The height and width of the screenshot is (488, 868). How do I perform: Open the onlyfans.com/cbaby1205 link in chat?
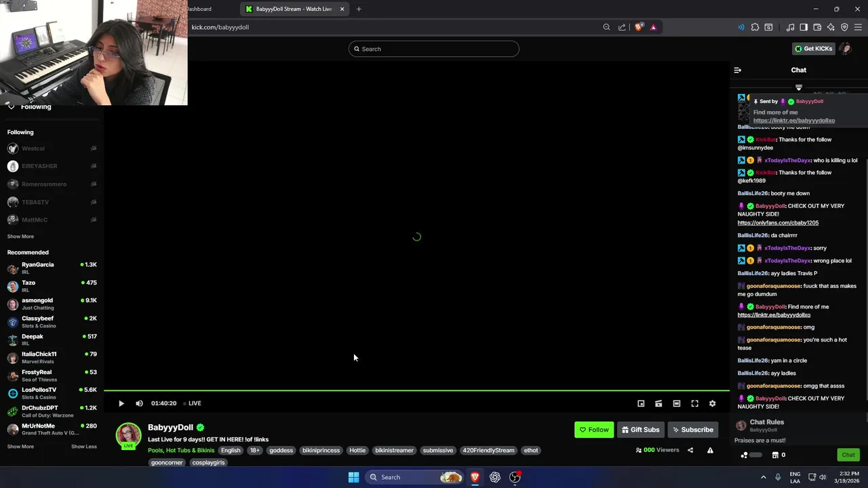[x=778, y=222]
